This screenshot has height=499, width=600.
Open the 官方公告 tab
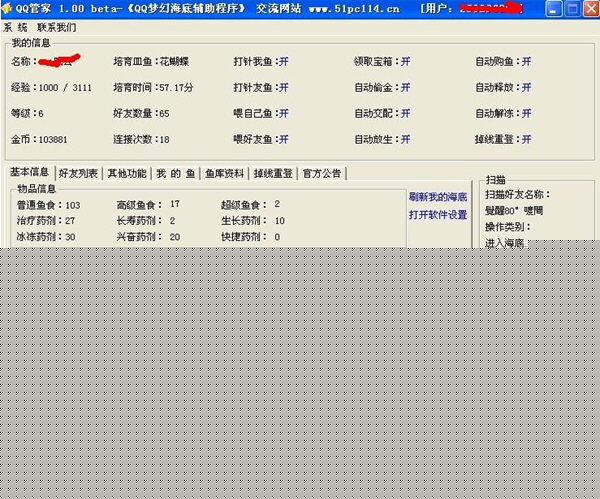coord(322,173)
